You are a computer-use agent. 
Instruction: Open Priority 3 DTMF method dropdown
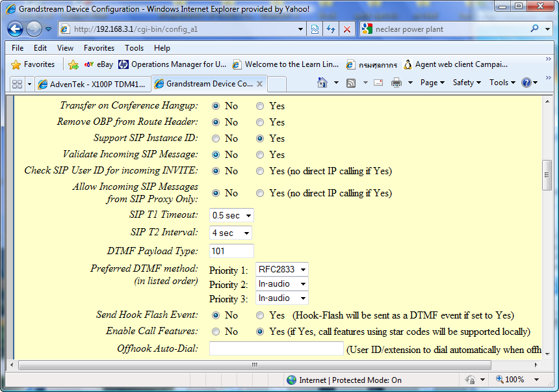(281, 298)
